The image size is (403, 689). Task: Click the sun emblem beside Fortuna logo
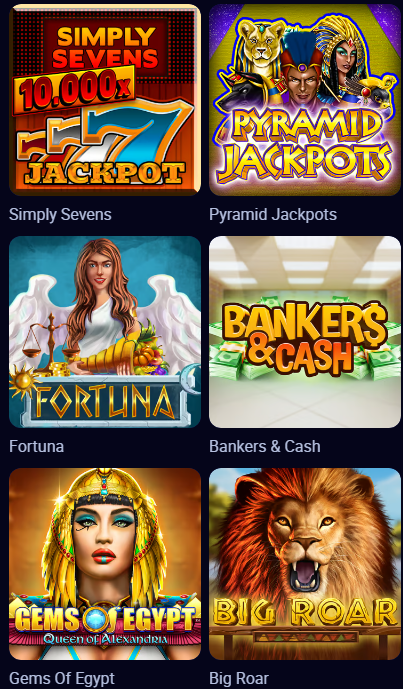coord(23,381)
